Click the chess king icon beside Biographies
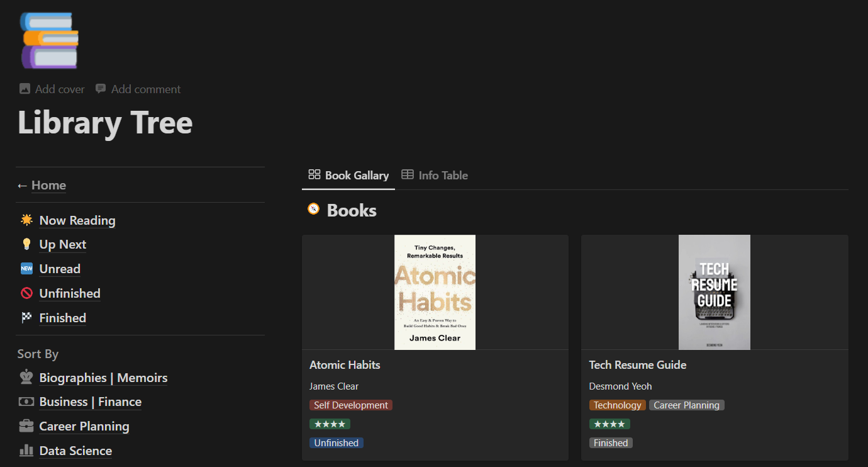Viewport: 868px width, 467px height. pyautogui.click(x=26, y=378)
